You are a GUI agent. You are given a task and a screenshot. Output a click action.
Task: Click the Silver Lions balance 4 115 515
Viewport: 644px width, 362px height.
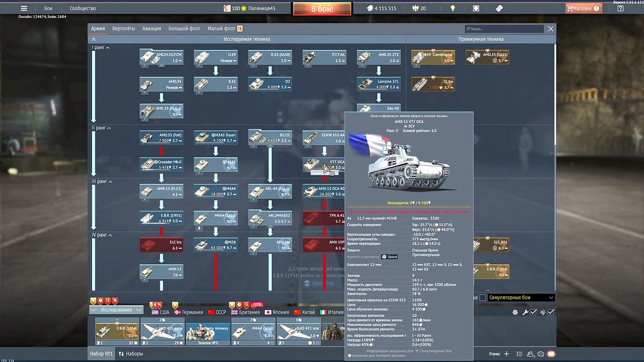click(381, 8)
